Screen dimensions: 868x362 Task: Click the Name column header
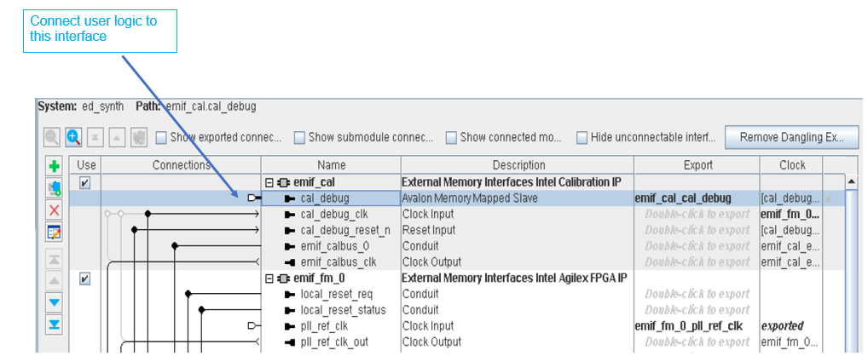coord(331,165)
